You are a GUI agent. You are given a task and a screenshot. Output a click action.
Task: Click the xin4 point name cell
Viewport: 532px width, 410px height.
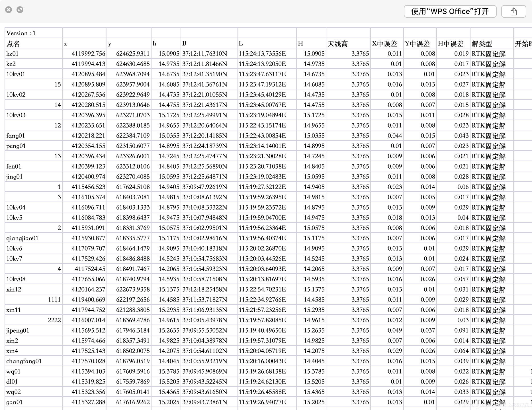point(34,351)
